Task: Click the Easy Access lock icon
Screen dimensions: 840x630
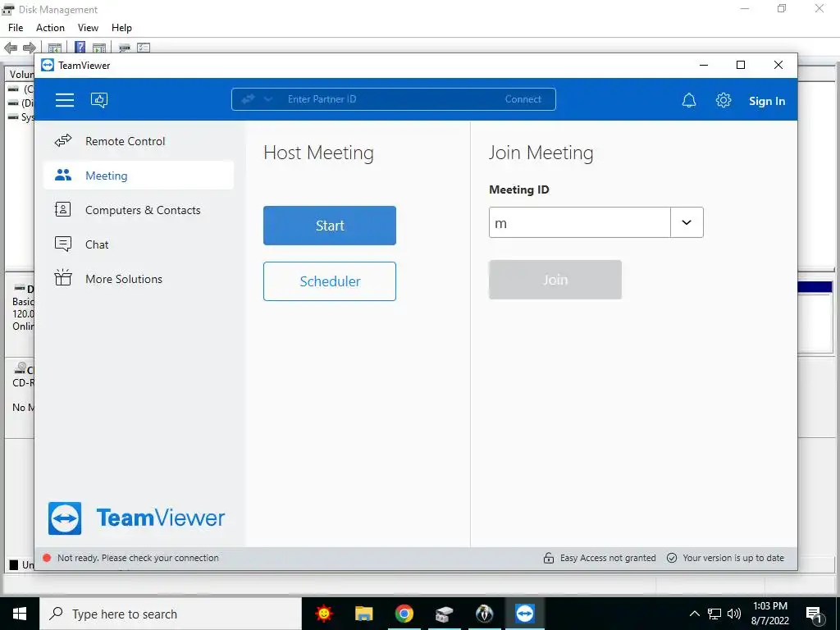Action: click(x=549, y=558)
